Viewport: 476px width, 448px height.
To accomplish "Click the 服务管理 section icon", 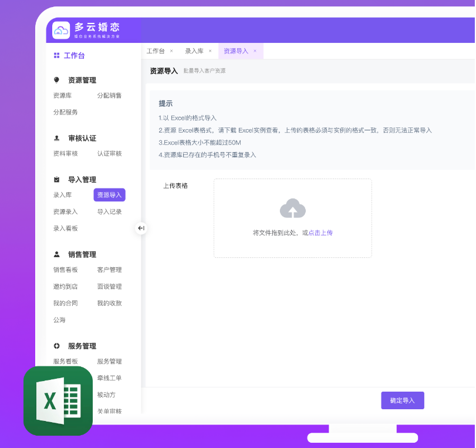I will (57, 346).
